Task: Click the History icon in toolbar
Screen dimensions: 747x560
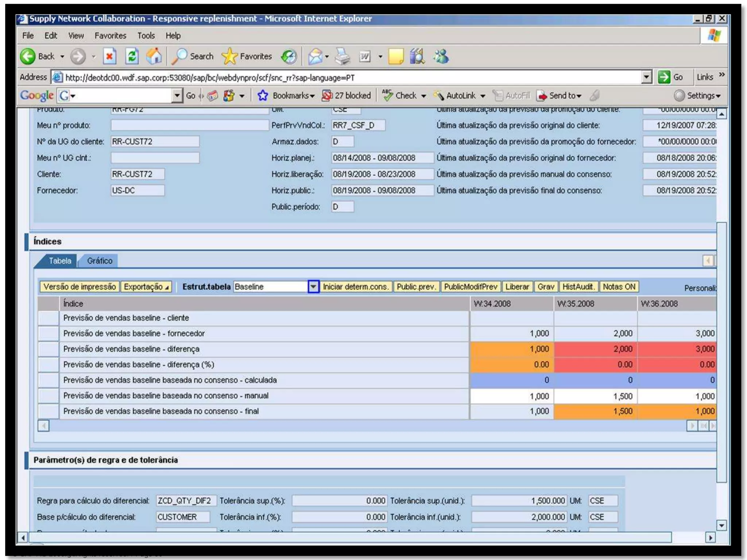Action: 289,57
